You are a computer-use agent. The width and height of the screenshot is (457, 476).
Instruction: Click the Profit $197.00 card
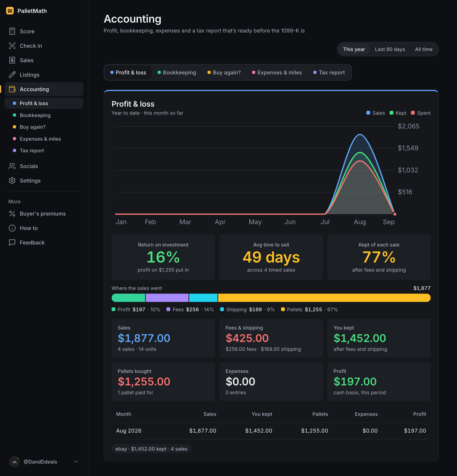click(x=379, y=382)
